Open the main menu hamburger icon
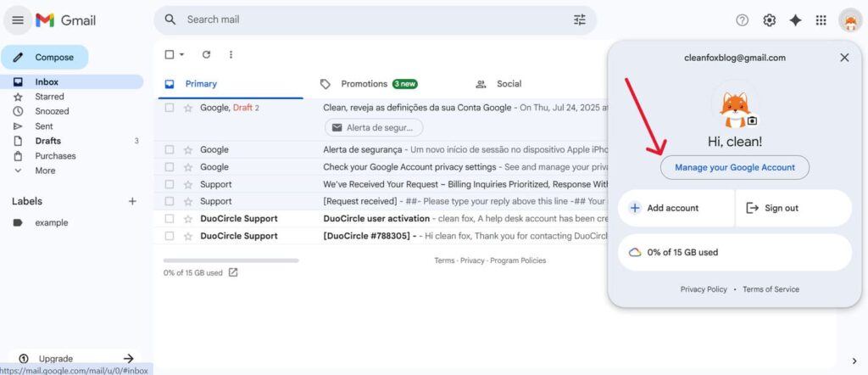This screenshot has width=868, height=375. coord(18,20)
